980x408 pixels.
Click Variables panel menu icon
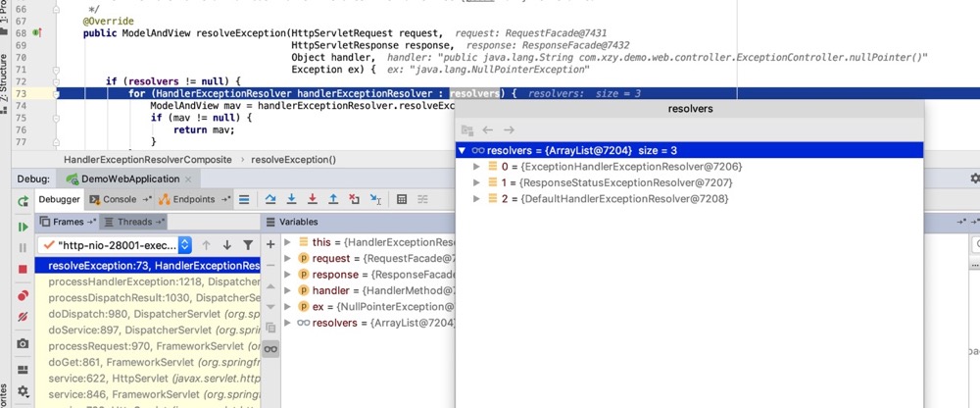coord(270,222)
